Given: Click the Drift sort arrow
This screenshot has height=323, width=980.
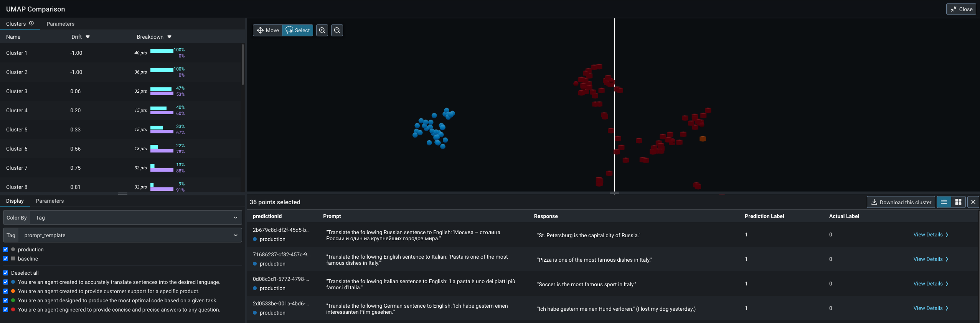Looking at the screenshot, I should (x=88, y=37).
